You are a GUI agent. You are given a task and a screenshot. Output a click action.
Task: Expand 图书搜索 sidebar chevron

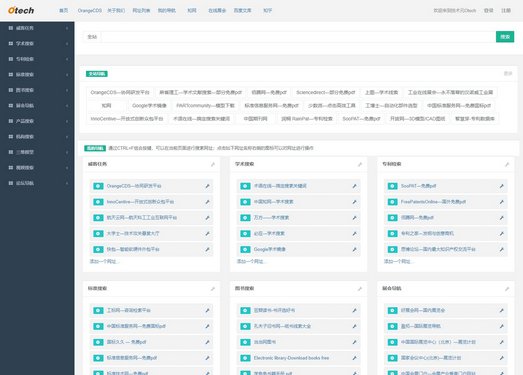click(67, 90)
